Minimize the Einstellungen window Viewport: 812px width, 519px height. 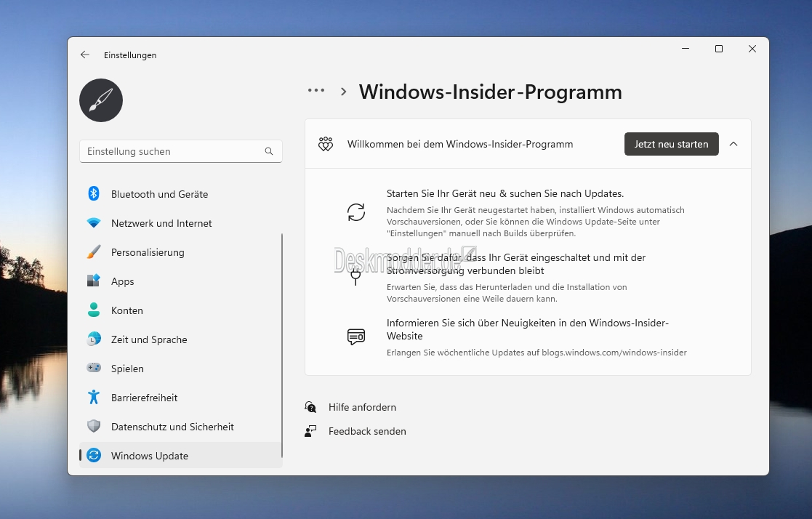click(x=685, y=49)
